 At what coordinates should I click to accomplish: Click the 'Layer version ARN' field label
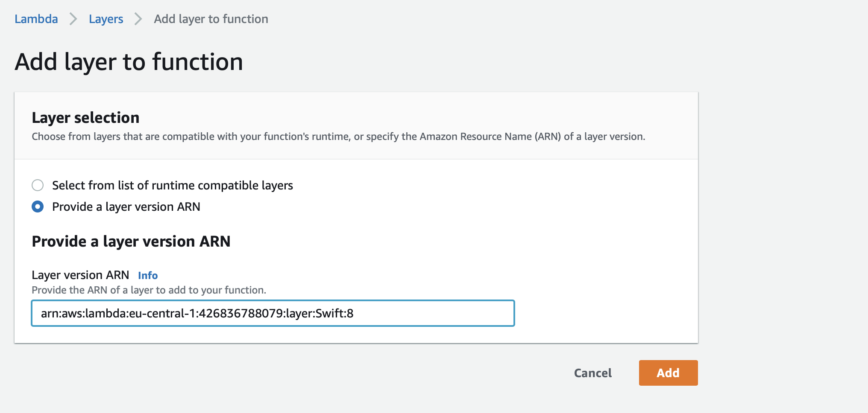pyautogui.click(x=80, y=275)
